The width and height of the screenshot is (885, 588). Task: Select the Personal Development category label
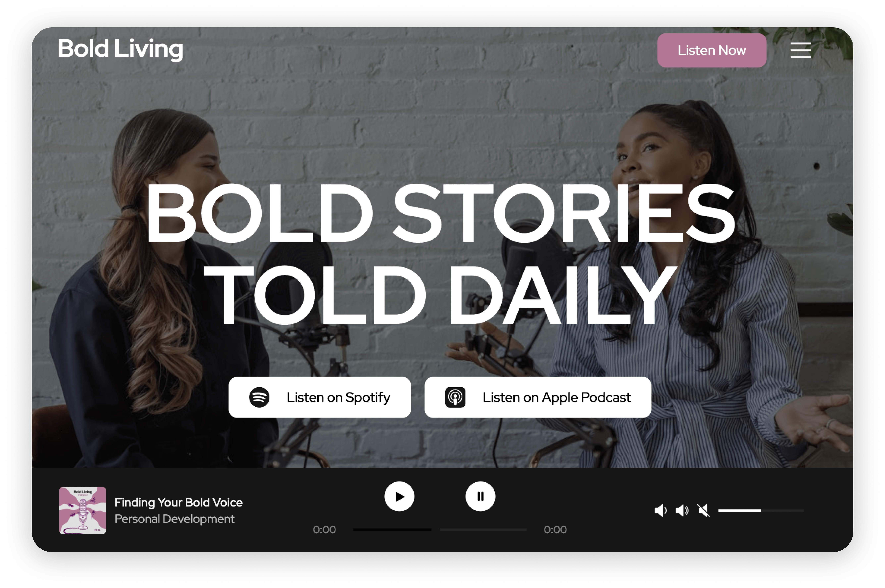[174, 519]
